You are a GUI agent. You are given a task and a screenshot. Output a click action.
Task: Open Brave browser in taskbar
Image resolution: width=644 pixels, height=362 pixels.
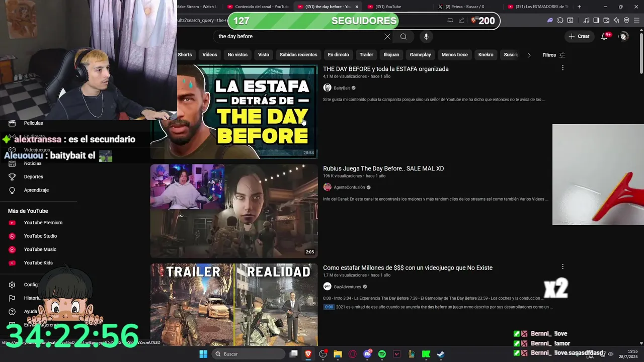click(x=308, y=354)
